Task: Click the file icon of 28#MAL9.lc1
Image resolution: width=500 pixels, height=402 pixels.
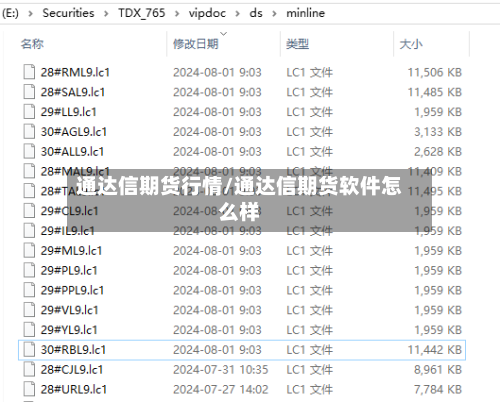Action: click(x=29, y=171)
